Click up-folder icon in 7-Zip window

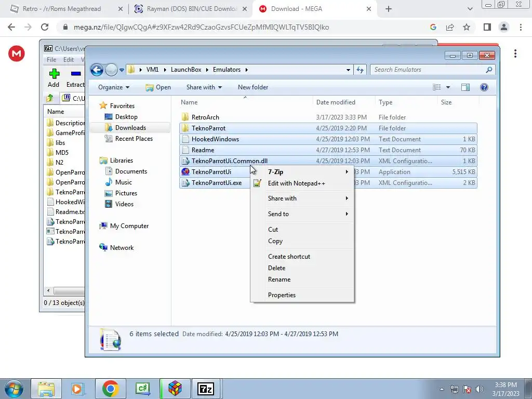click(x=50, y=98)
